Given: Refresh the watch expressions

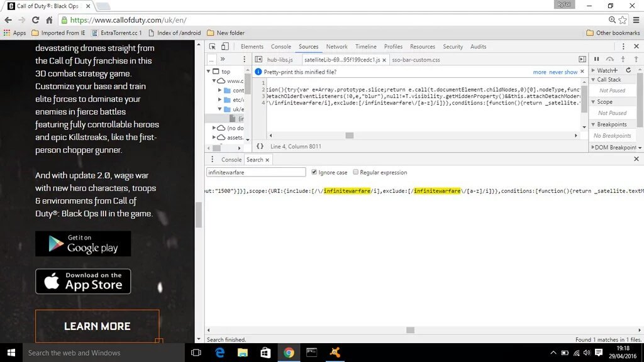Looking at the screenshot, I should [x=628, y=70].
